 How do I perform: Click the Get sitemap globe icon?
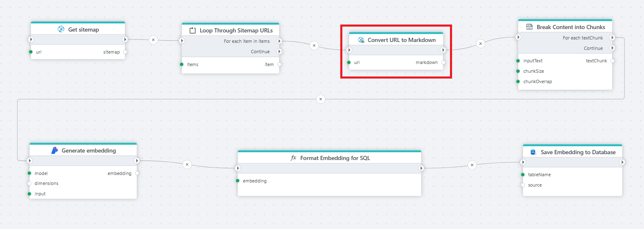pyautogui.click(x=61, y=30)
